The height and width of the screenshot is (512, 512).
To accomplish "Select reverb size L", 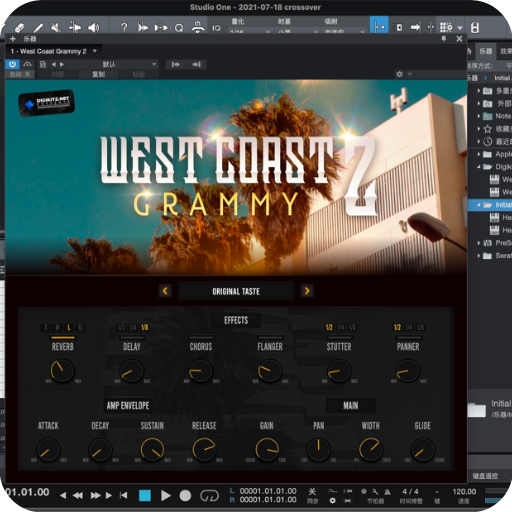I will click(69, 327).
